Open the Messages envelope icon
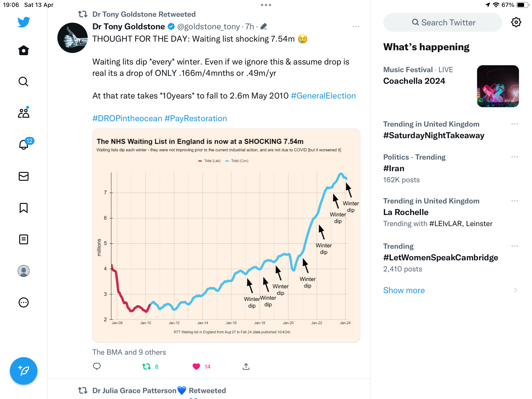 point(24,176)
